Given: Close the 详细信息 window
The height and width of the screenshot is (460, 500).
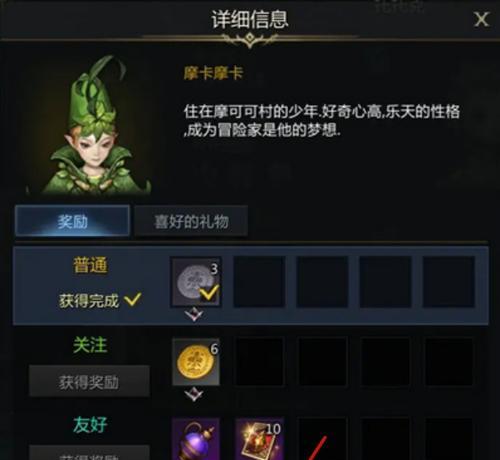Looking at the screenshot, I should pyautogui.click(x=481, y=19).
